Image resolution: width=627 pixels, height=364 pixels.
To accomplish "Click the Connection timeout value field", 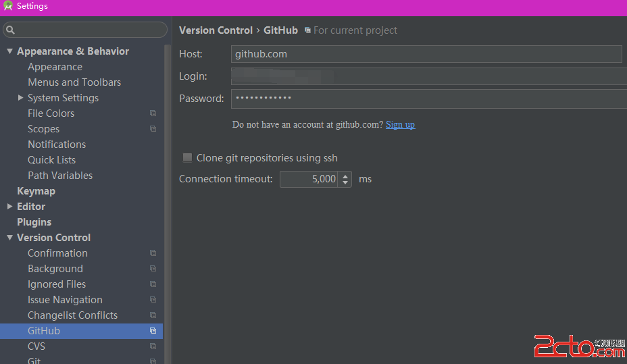I will click(309, 179).
